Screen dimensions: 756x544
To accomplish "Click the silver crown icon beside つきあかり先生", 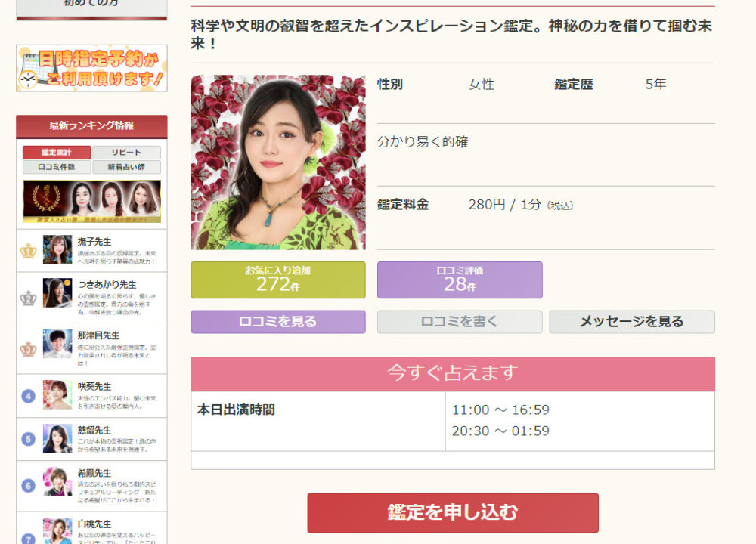I will [29, 298].
